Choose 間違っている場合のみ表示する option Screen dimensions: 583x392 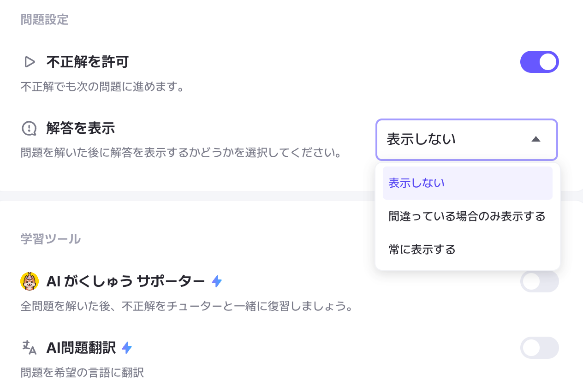point(468,216)
